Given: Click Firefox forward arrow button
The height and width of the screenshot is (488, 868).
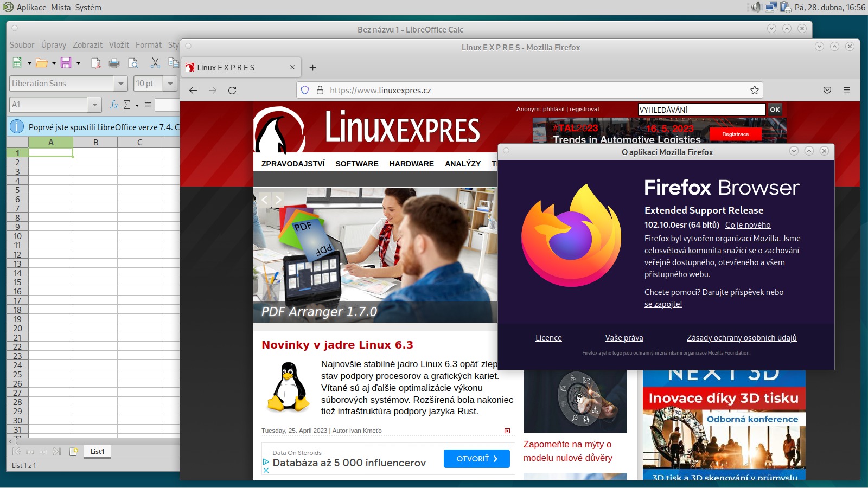Looking at the screenshot, I should tap(213, 90).
